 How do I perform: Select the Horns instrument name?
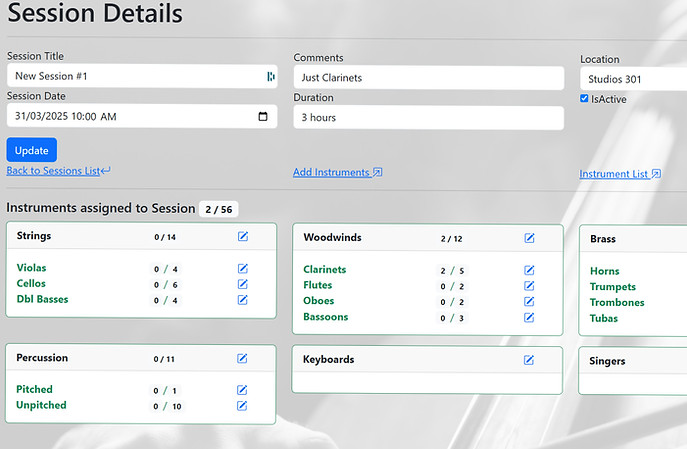(605, 271)
